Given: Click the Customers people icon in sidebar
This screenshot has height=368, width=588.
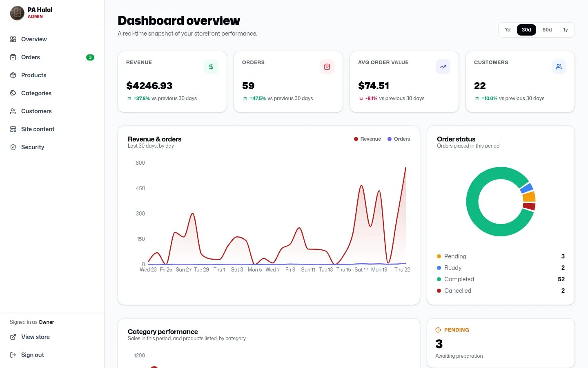Looking at the screenshot, I should click(13, 111).
